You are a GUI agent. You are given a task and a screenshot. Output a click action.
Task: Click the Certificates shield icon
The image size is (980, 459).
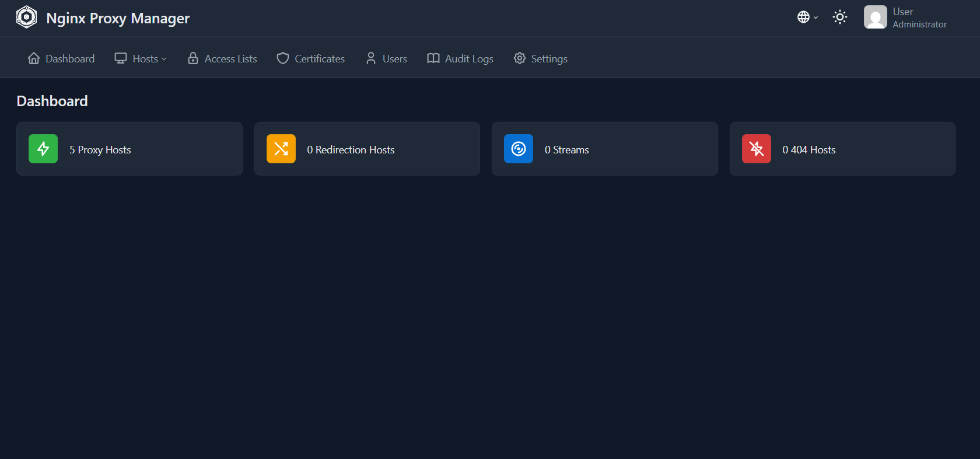click(x=283, y=58)
